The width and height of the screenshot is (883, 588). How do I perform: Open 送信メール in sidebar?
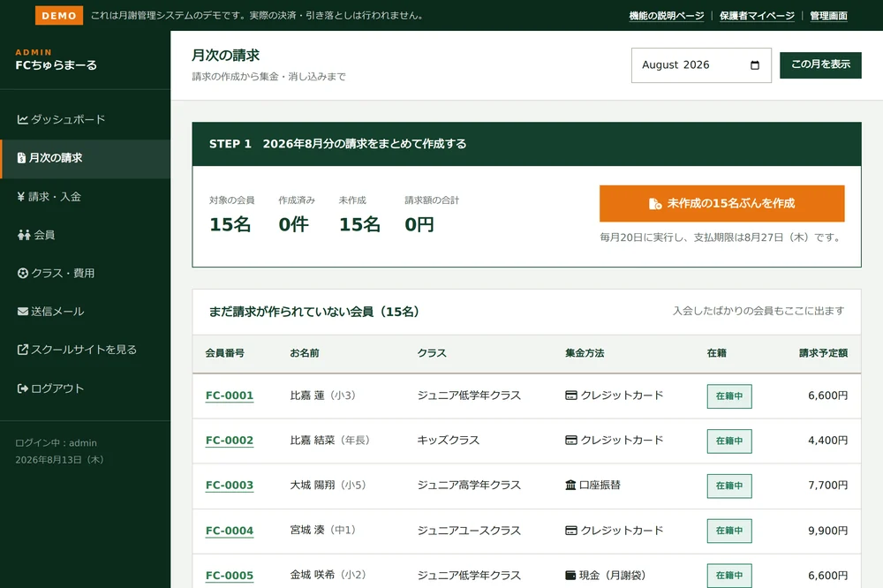[x=85, y=312]
